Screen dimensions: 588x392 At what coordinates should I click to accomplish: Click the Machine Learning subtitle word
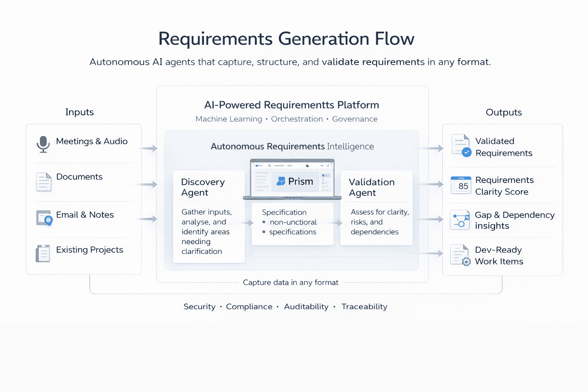coord(229,119)
